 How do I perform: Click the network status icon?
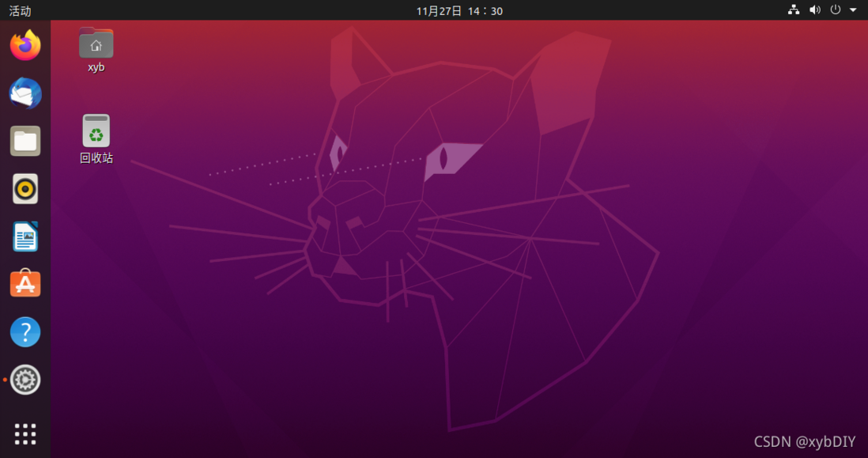point(794,10)
